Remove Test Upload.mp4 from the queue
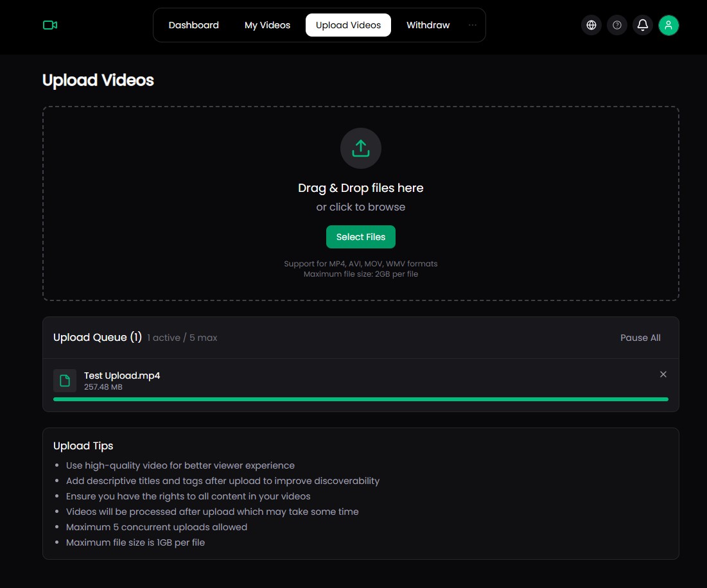Screen dimensions: 707x588 pos(663,374)
